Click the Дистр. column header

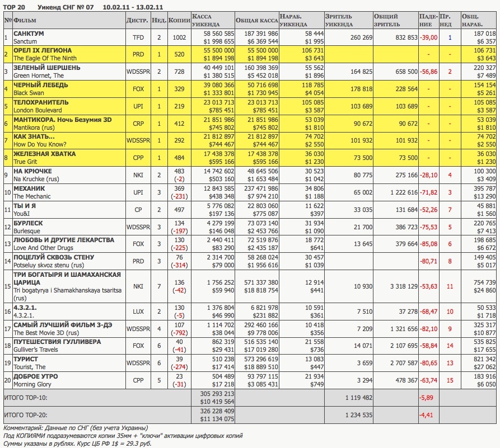tap(138, 21)
